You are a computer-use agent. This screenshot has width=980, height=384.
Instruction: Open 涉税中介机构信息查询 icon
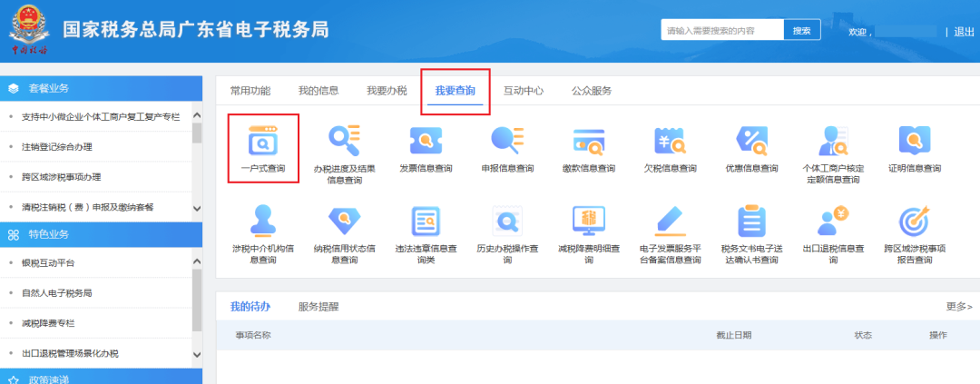coord(262,221)
